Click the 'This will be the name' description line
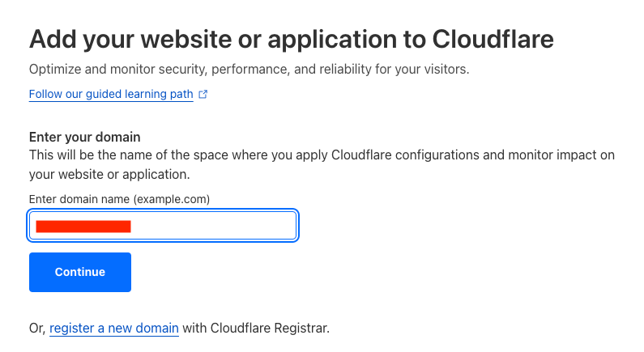Viewport: 644px width, 352px height. click(x=322, y=155)
